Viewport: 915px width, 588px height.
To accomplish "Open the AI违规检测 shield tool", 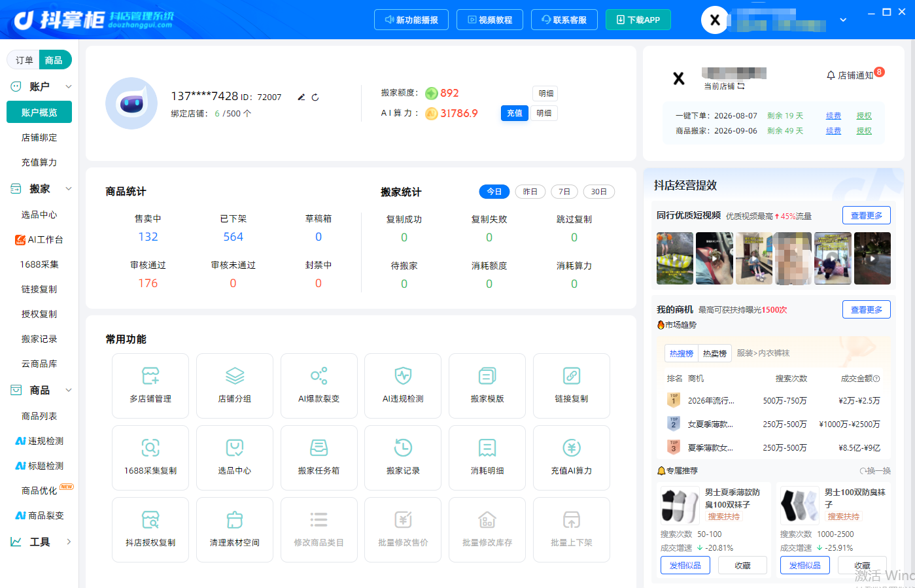I will 403,386.
